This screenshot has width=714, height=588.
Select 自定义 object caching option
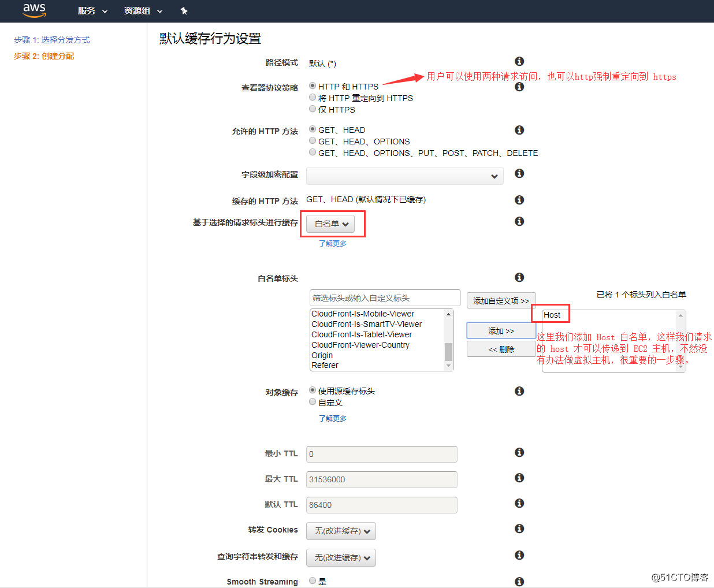313,401
